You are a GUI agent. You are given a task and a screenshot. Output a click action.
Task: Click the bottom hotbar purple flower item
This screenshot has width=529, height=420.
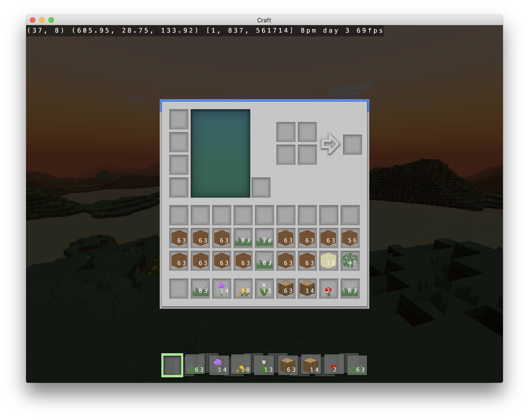click(219, 366)
